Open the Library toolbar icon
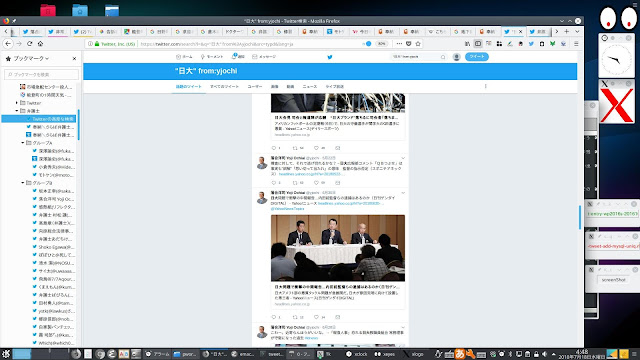Screen dimensions: 640x360 pyautogui.click(x=467, y=44)
